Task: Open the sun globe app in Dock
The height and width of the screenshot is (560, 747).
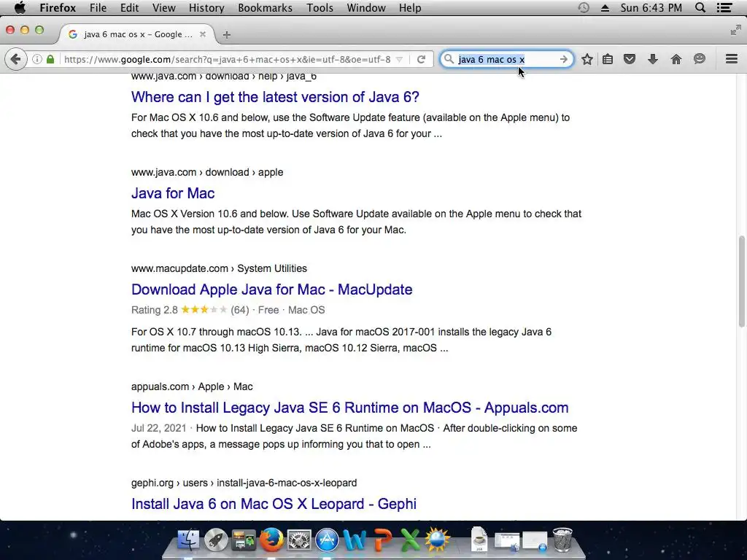Action: tap(438, 540)
